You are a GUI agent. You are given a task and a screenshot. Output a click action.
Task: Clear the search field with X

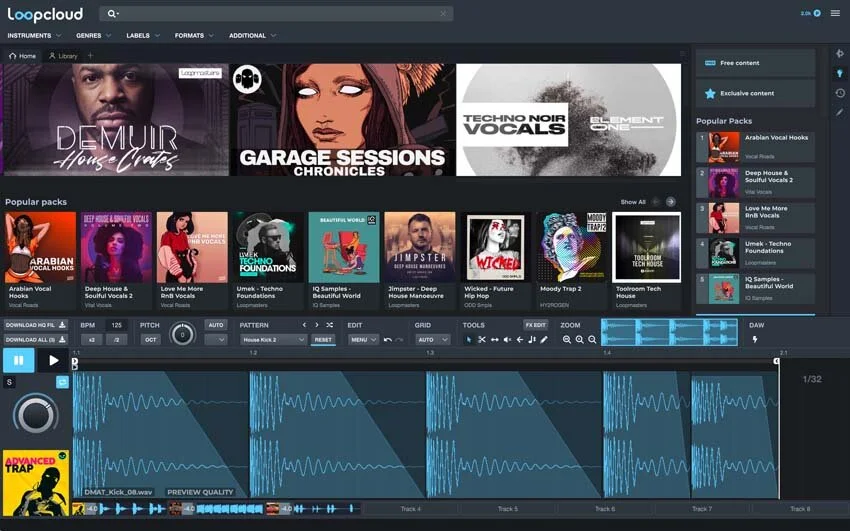tap(443, 14)
